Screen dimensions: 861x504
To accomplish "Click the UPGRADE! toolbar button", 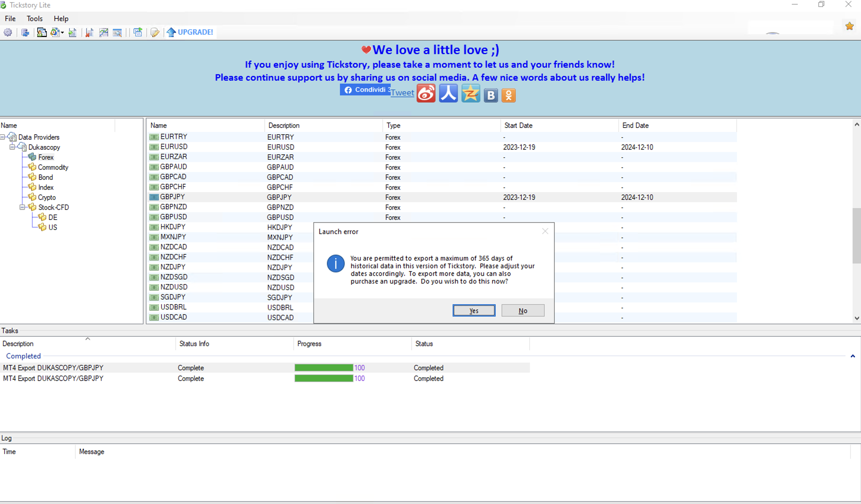I will coord(190,32).
